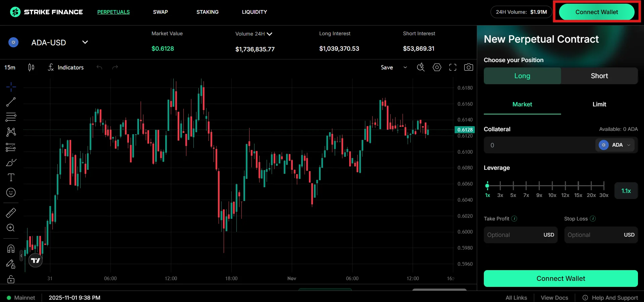Click the Take Profit input field
This screenshot has width=644, height=302.
click(x=514, y=235)
